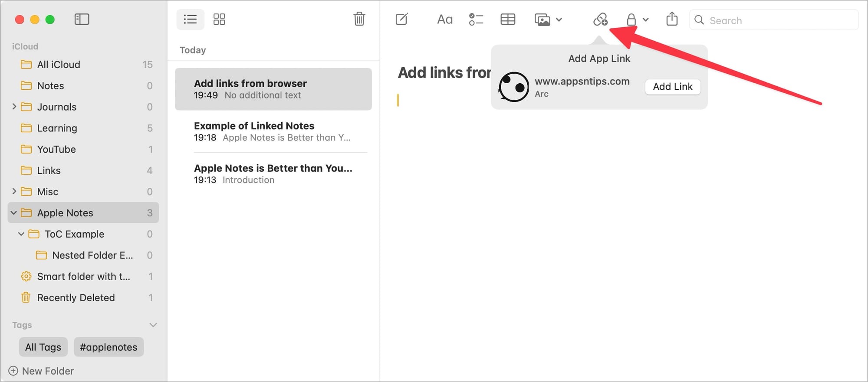Collapse the ToC Example folder
This screenshot has height=382, width=868.
click(21, 234)
